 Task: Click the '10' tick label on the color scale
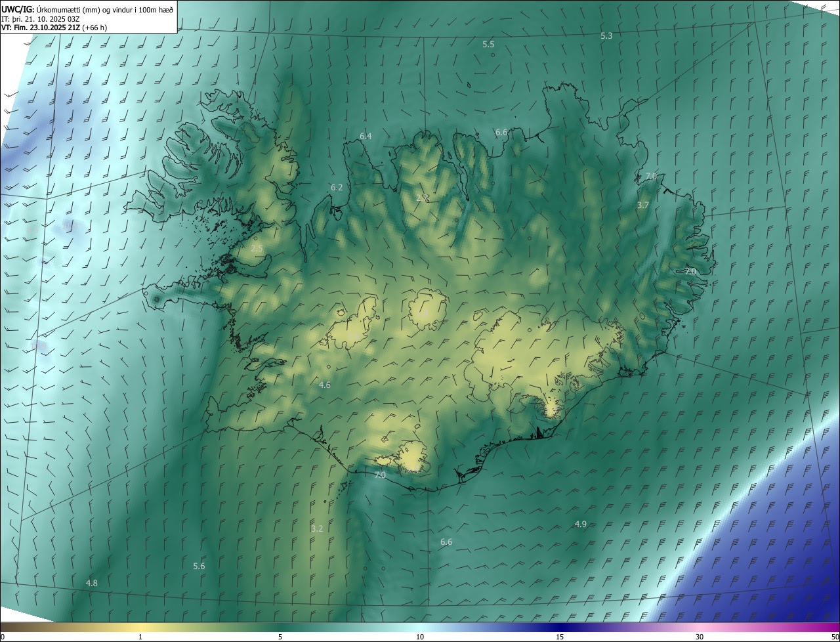click(420, 637)
